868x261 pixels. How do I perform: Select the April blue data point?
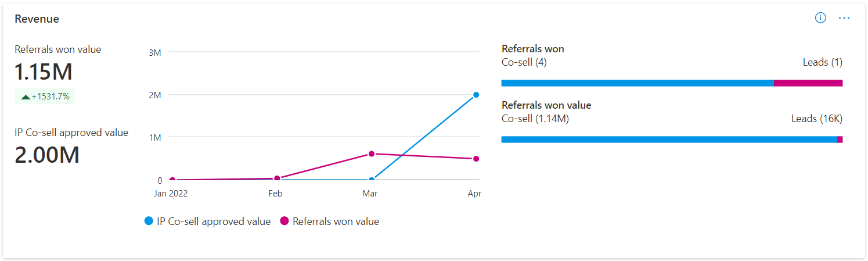click(x=476, y=95)
